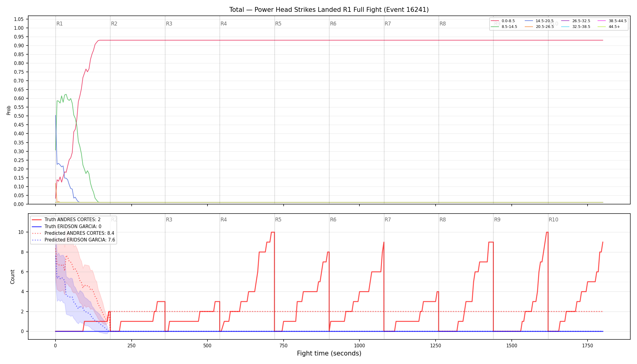Click the R6 round marker in probability chart
Viewport: 637px width, 364px height.
(x=333, y=24)
